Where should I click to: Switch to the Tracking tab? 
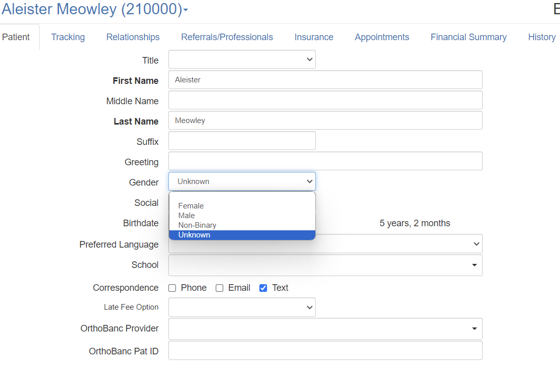click(68, 37)
